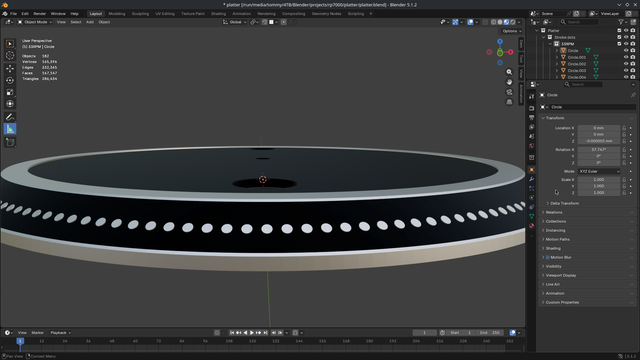The height and width of the screenshot is (360, 640).
Task: Switch perspective/orthographic grid icon
Action: (x=509, y=102)
